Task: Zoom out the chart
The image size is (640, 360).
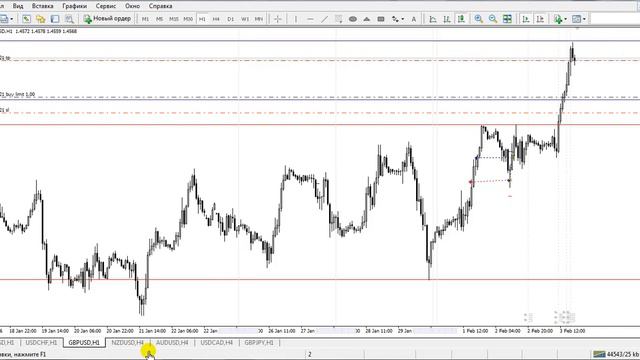Action: (x=493, y=19)
